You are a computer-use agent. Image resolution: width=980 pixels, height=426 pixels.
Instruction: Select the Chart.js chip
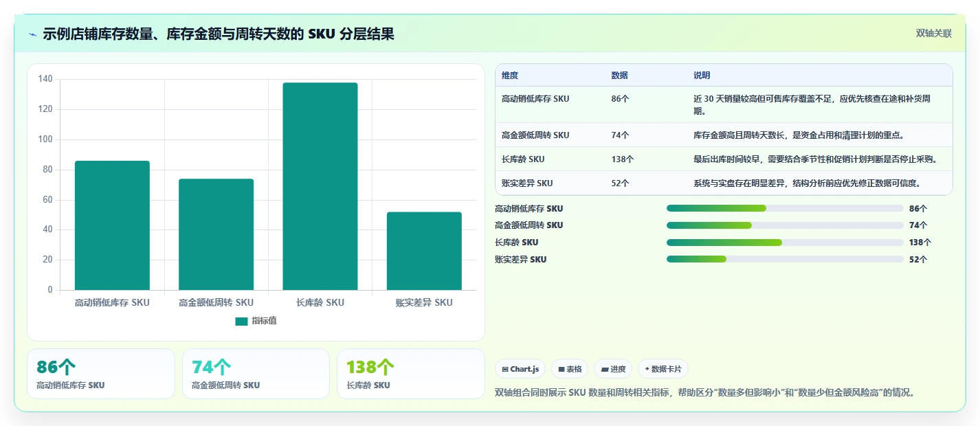pos(520,369)
